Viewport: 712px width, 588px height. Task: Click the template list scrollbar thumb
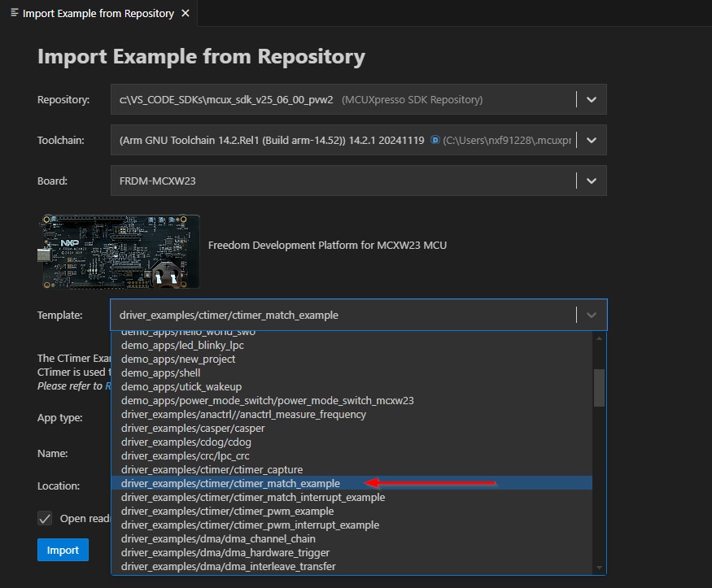click(599, 387)
